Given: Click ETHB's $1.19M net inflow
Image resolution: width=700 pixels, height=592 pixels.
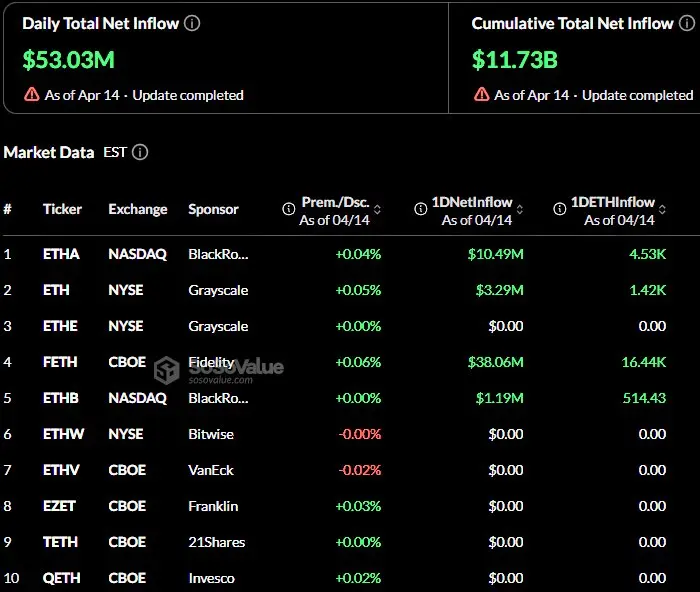Looking at the screenshot, I should click(500, 398).
